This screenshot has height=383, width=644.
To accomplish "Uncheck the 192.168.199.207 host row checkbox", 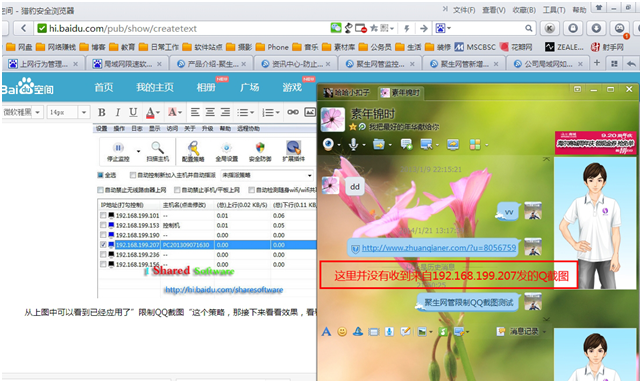I will tap(103, 245).
